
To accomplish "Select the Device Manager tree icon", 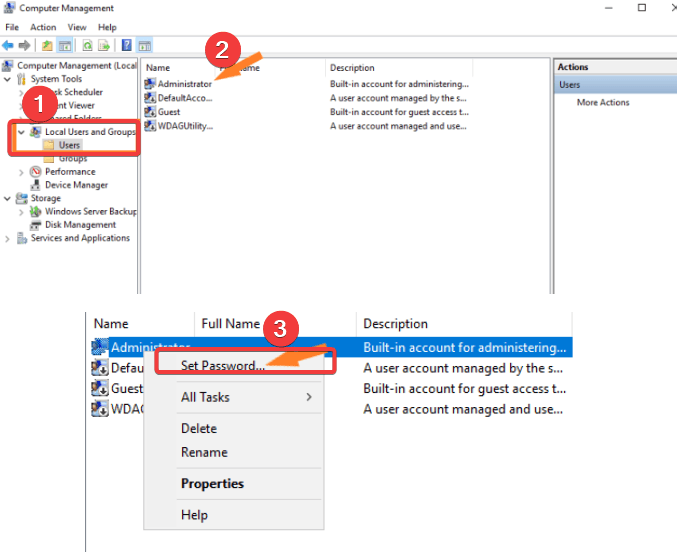I will (x=36, y=185).
